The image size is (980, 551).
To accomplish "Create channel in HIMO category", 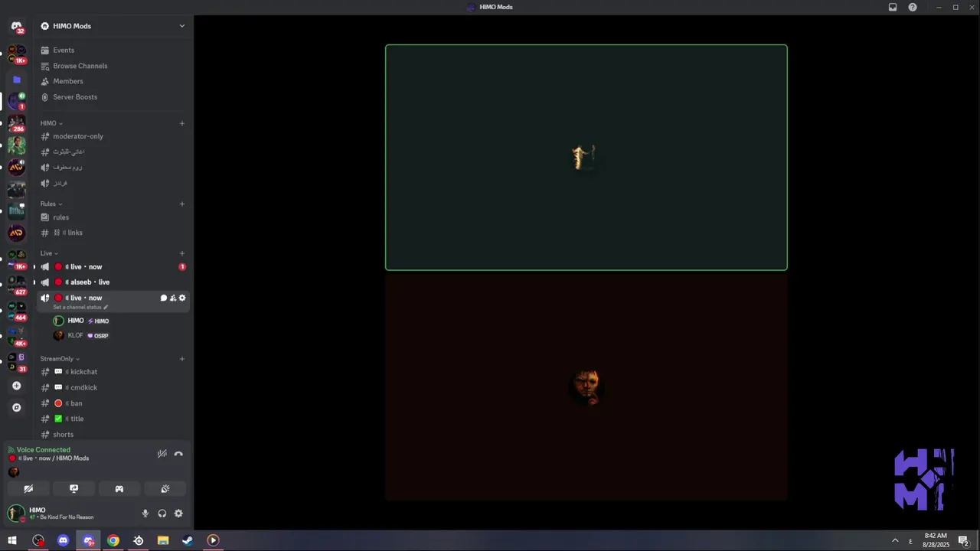I will [x=182, y=123].
